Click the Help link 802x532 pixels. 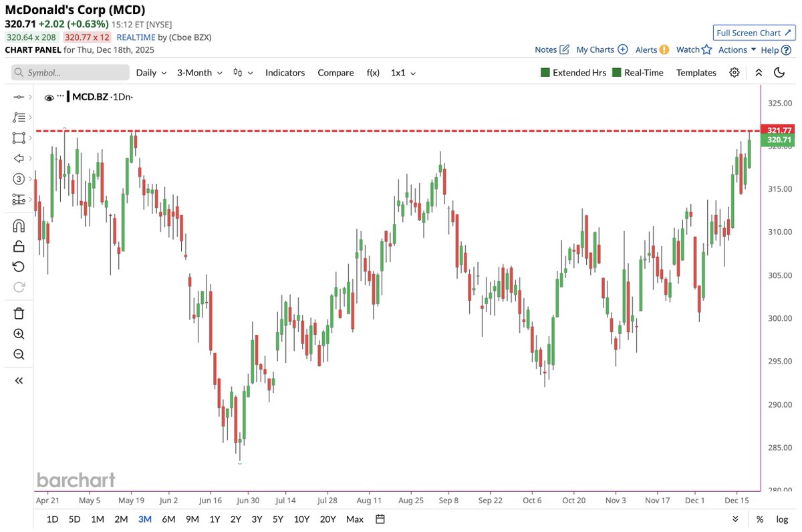[x=770, y=49]
